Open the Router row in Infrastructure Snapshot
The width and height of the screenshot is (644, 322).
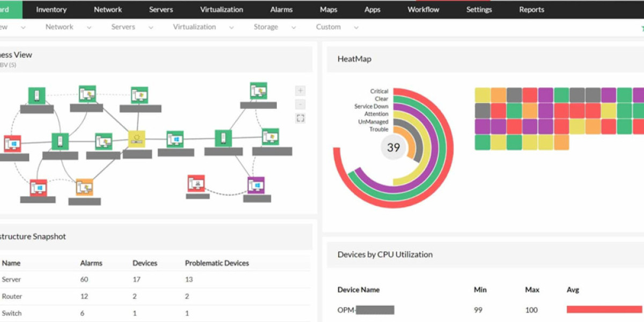(12, 296)
